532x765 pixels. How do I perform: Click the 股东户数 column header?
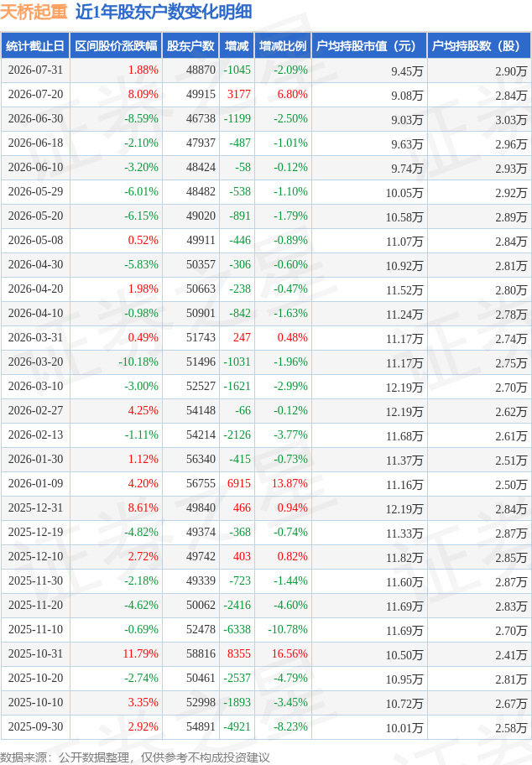pyautogui.click(x=190, y=46)
